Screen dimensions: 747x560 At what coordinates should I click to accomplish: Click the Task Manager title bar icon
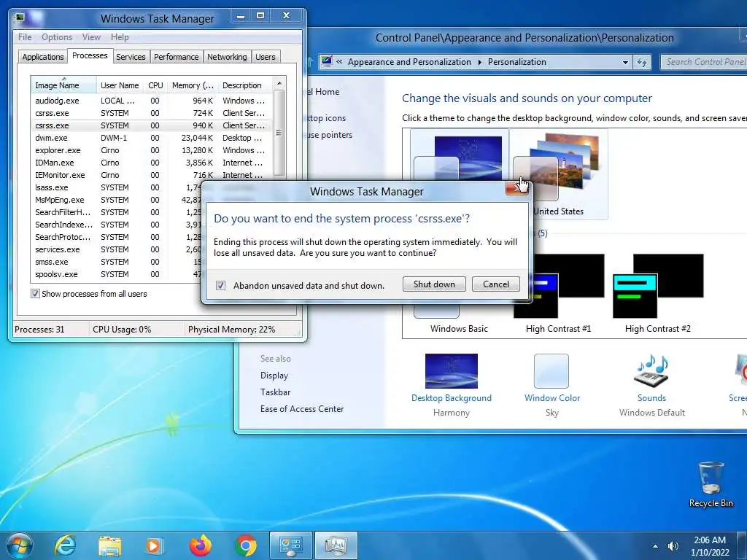coord(19,18)
